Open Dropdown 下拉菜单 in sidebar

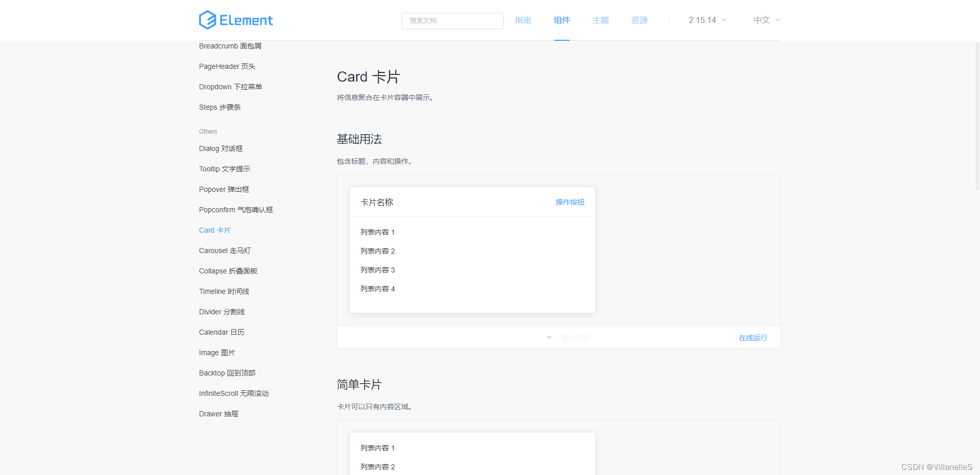point(231,87)
